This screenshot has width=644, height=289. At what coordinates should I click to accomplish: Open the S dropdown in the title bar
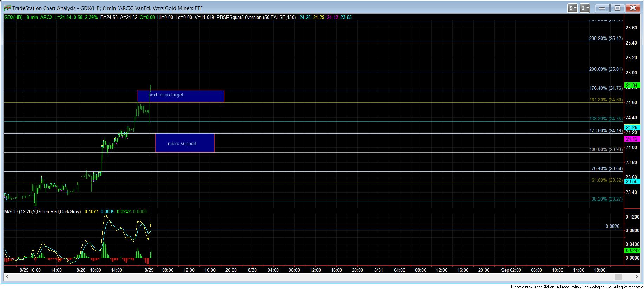[572, 8]
